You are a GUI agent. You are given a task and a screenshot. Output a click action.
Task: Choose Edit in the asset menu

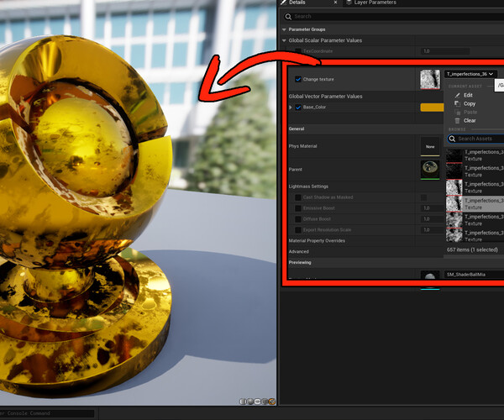tap(468, 95)
